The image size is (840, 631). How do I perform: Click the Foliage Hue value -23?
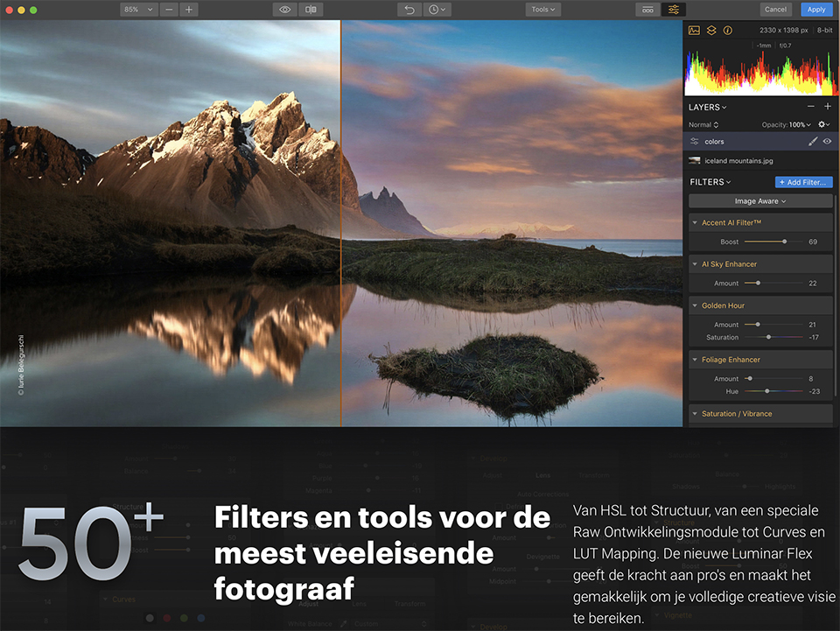[x=815, y=391]
